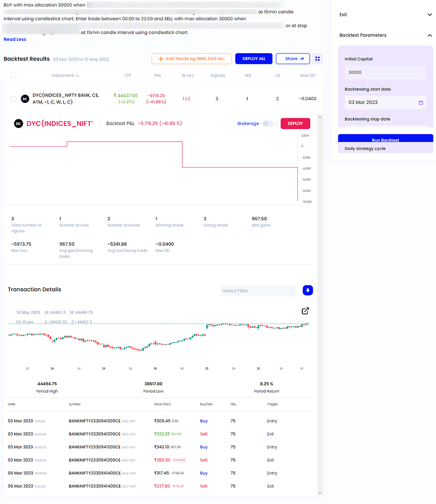Tick the checkbox for the DYC instrument row
This screenshot has height=504, width=436.
click(13, 99)
